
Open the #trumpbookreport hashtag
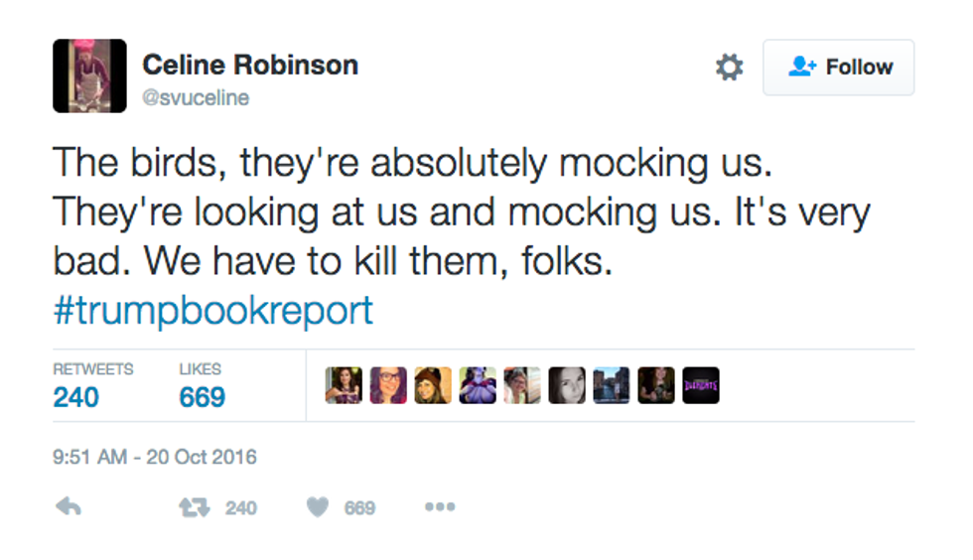(x=212, y=311)
